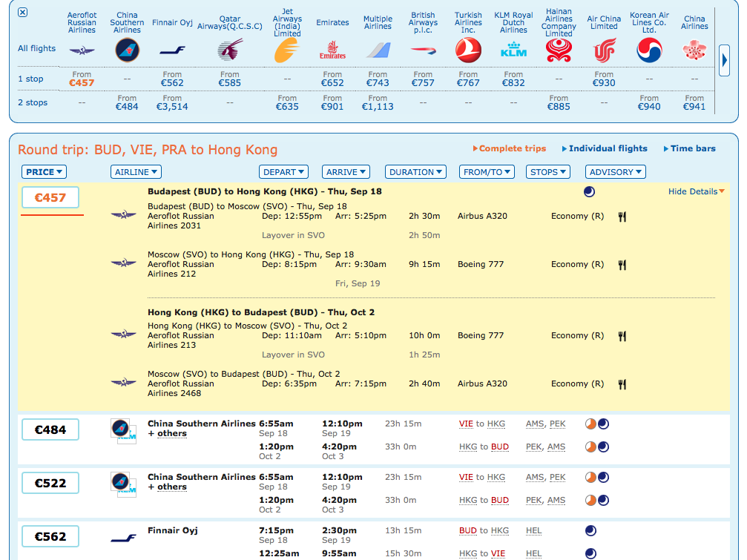This screenshot has width=747, height=560.
Task: Open the ARRIVE sort dropdown
Action: (x=346, y=172)
